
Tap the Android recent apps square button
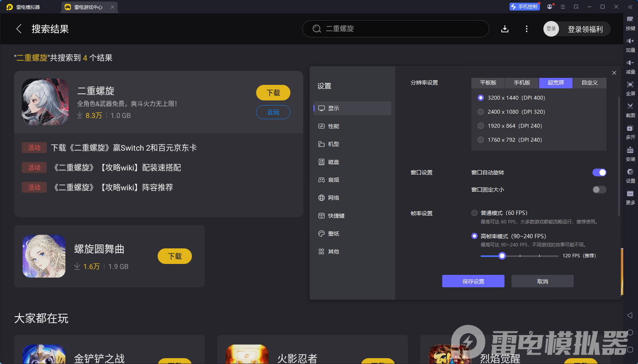[x=630, y=350]
